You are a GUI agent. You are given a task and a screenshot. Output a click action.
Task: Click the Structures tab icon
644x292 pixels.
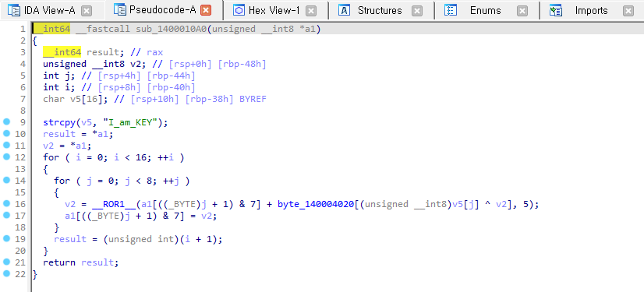click(344, 10)
